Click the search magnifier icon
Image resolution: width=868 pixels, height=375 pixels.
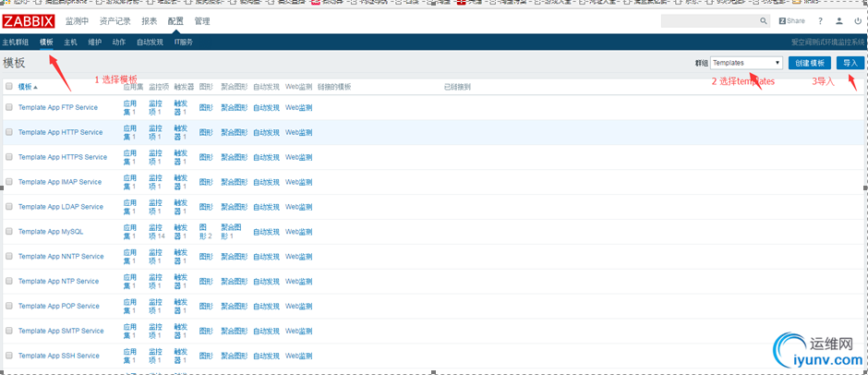tap(764, 21)
